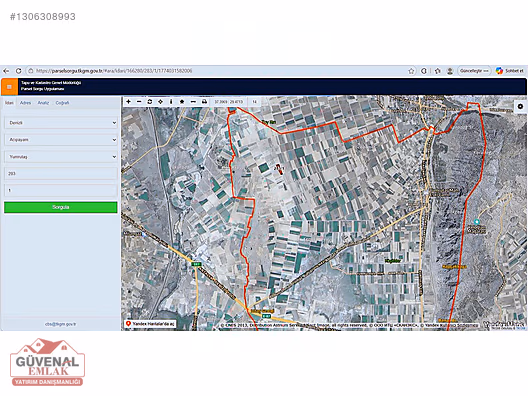The image size is (528, 396).
Task: Select the info map tool
Action: tap(171, 101)
